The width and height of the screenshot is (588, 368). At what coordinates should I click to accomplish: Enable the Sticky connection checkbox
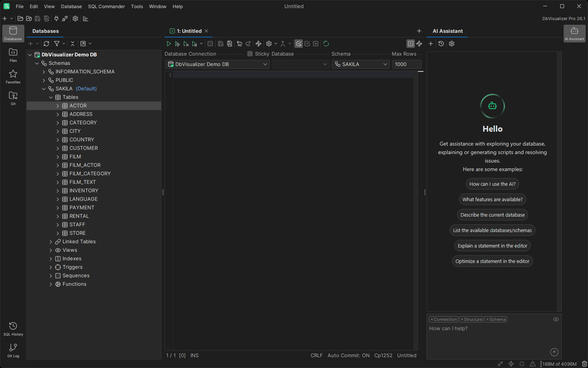[250, 54]
